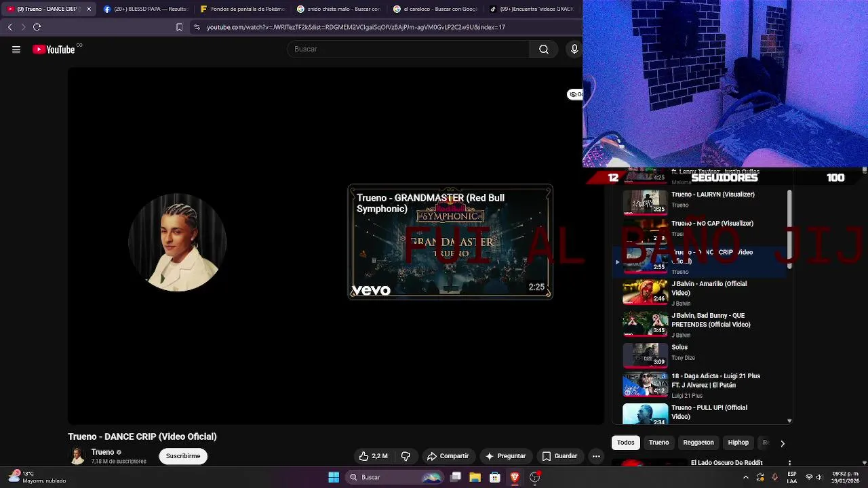Start voice search with microphone icon
The image size is (868, 488).
point(574,49)
